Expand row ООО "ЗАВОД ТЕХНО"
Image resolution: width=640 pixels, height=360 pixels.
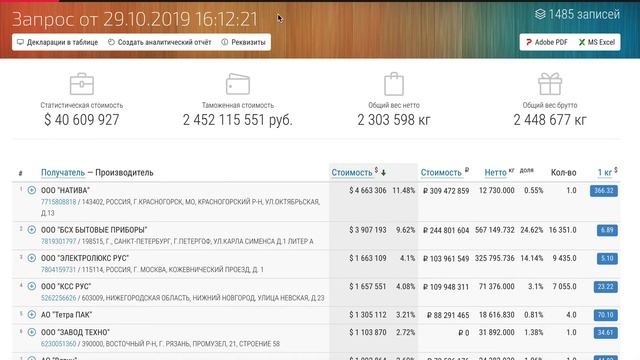31,332
